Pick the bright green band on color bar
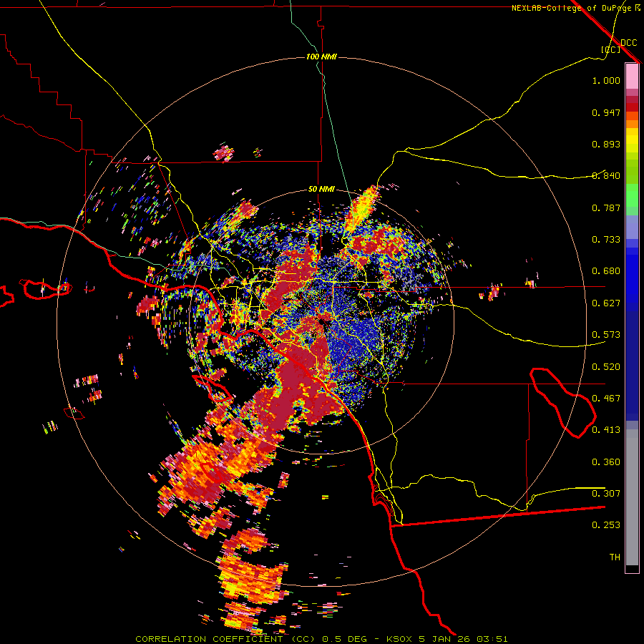 632,195
